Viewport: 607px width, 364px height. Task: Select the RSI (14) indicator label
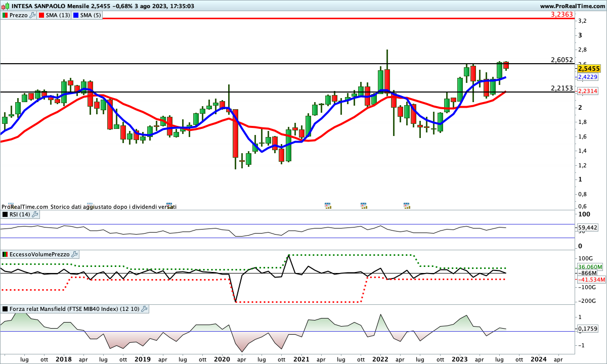pos(20,214)
